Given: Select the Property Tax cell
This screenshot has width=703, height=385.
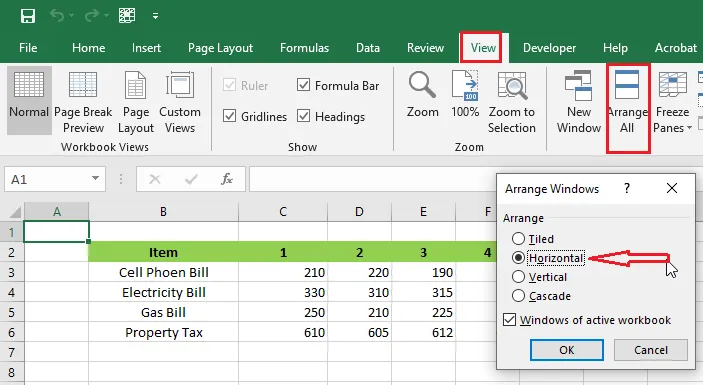Looking at the screenshot, I should click(x=163, y=333).
